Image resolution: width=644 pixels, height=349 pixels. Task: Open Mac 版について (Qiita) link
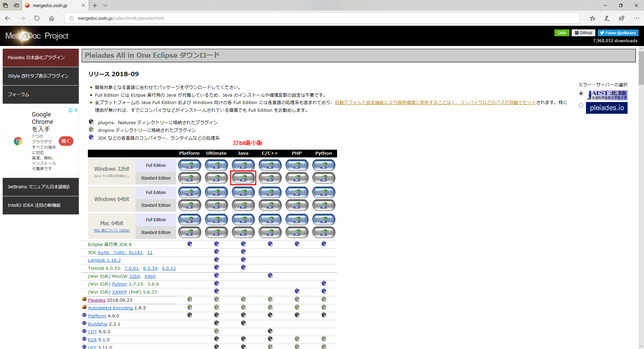(112, 230)
